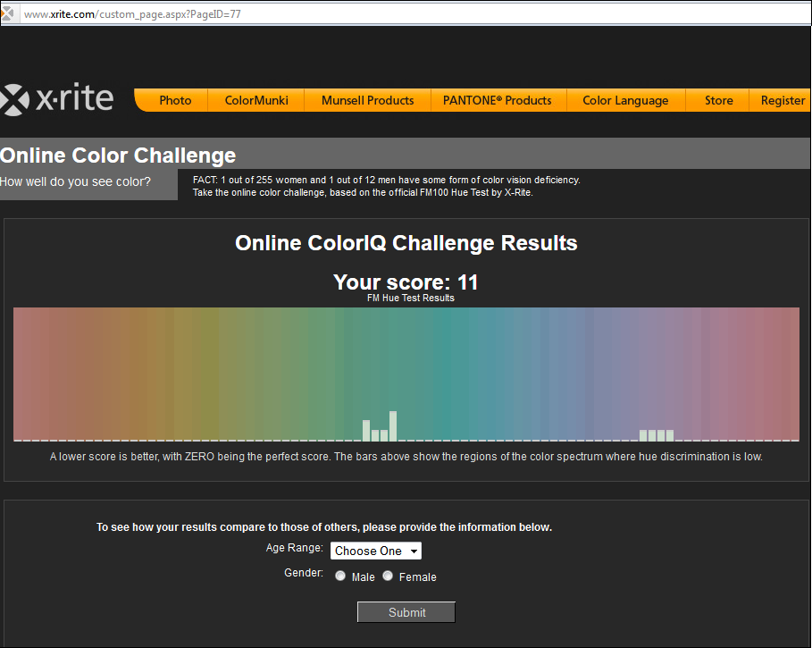This screenshot has width=812, height=648.
Task: Open the Store menu tab
Action: 719,100
